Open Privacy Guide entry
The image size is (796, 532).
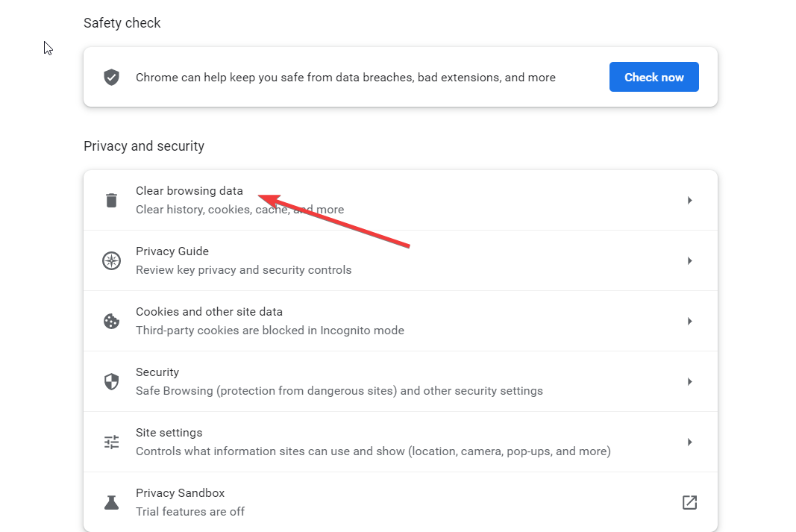(401, 260)
